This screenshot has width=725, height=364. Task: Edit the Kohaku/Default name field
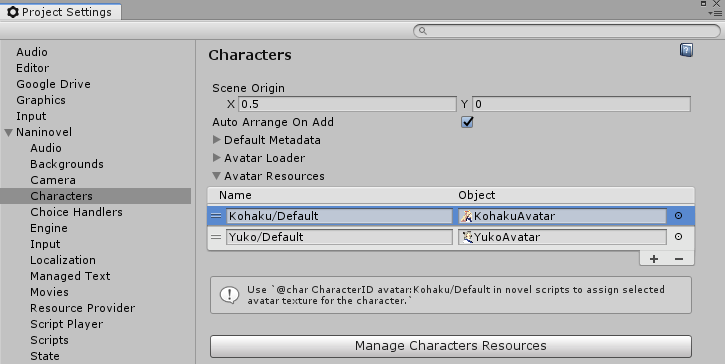point(339,216)
